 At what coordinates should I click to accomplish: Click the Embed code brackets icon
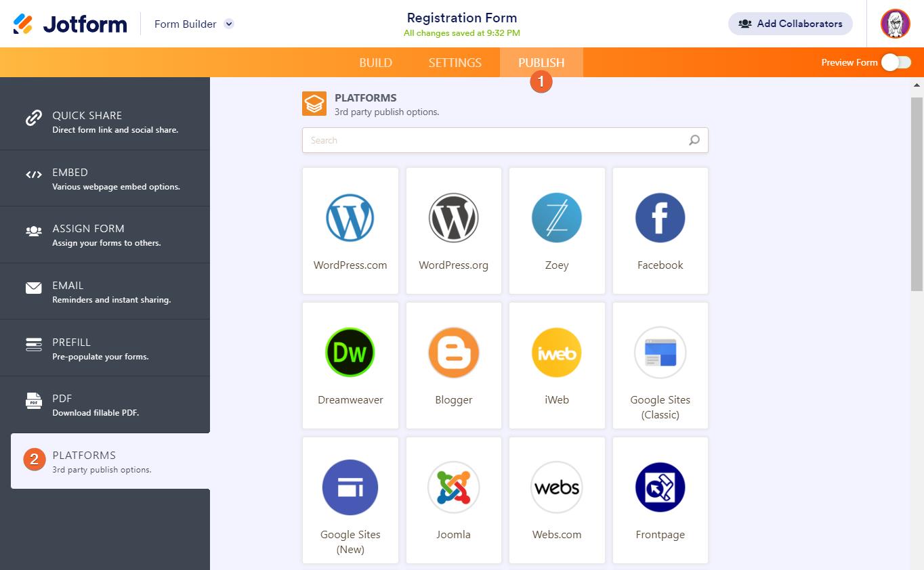[x=34, y=175]
